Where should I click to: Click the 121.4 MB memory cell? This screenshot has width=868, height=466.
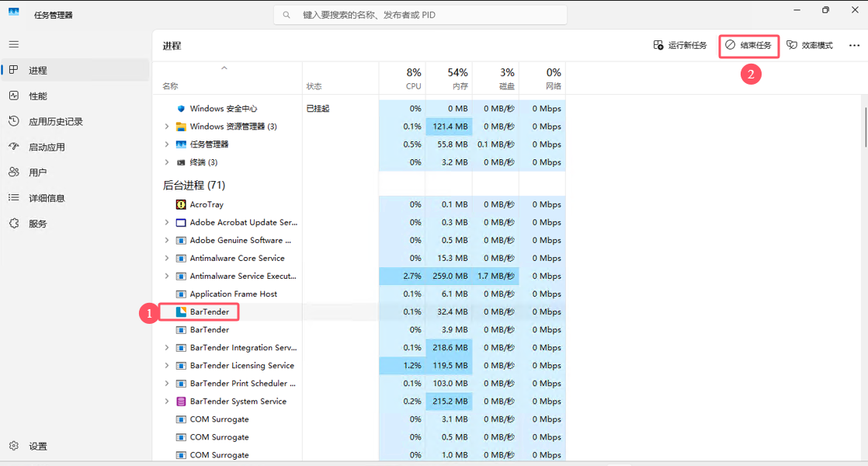click(x=449, y=126)
